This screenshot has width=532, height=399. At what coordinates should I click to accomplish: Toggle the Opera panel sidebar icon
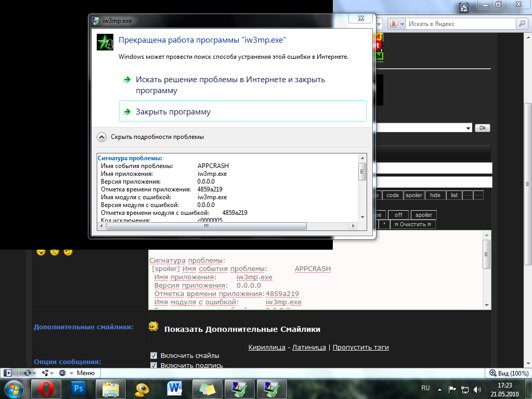8,373
